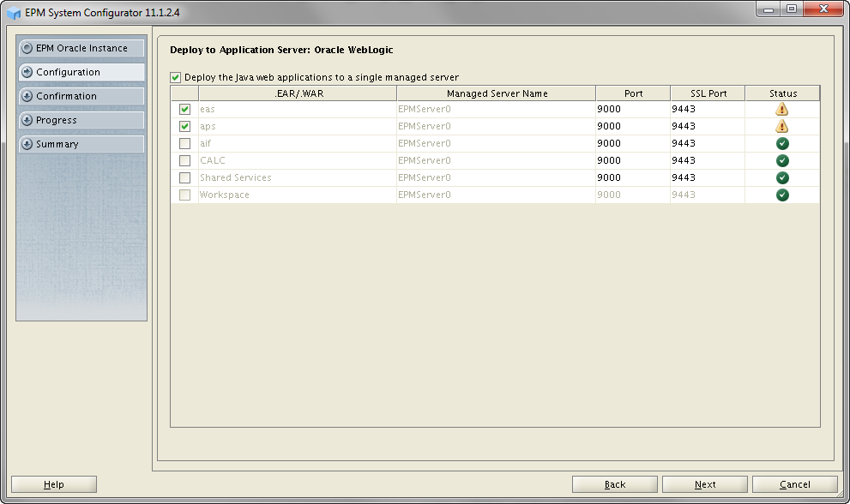Toggle deploy to a single managed server checkbox
The width and height of the screenshot is (850, 504).
pos(175,77)
